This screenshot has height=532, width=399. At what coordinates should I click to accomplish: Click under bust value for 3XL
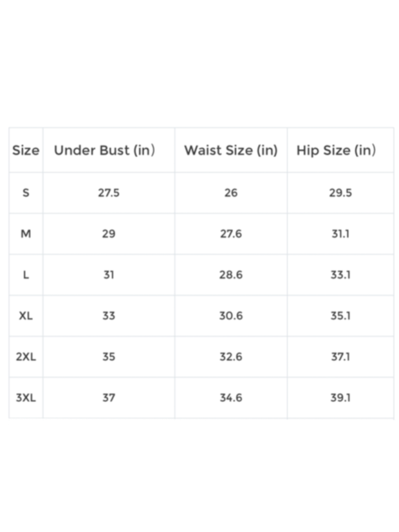click(109, 398)
